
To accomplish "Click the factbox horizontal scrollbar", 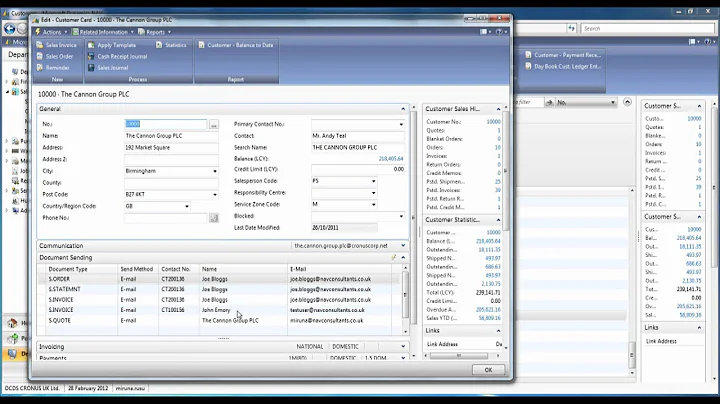I will coord(459,356).
